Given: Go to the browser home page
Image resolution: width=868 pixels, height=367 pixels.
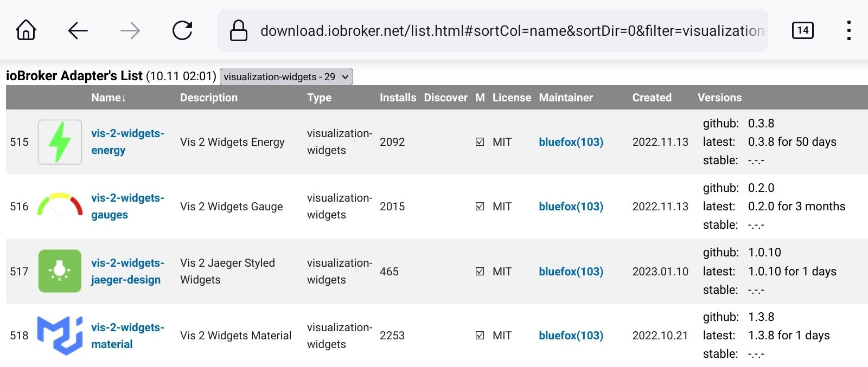Looking at the screenshot, I should point(26,30).
